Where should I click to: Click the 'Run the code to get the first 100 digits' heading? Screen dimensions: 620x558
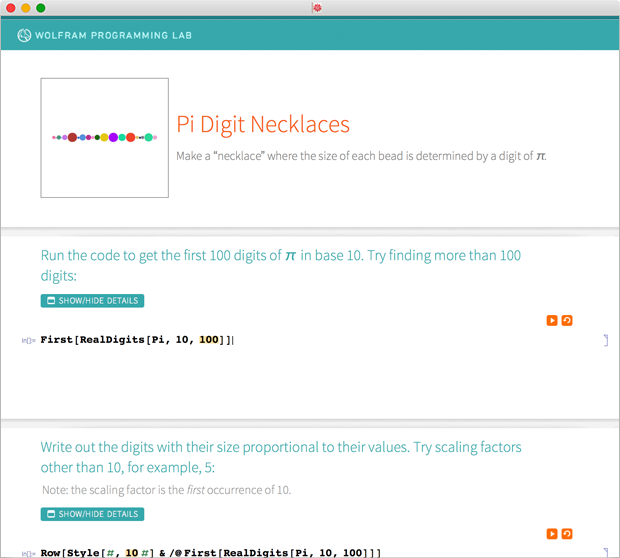tap(281, 265)
